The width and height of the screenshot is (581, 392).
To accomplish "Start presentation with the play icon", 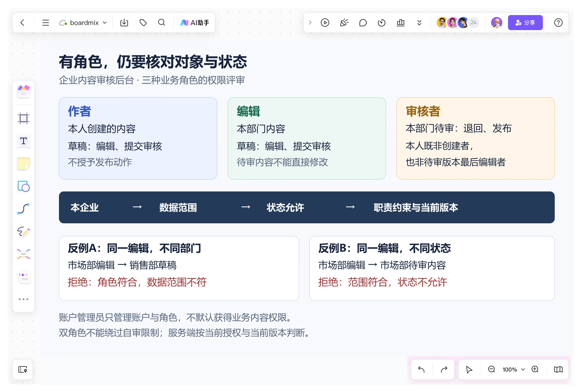I will tap(325, 23).
